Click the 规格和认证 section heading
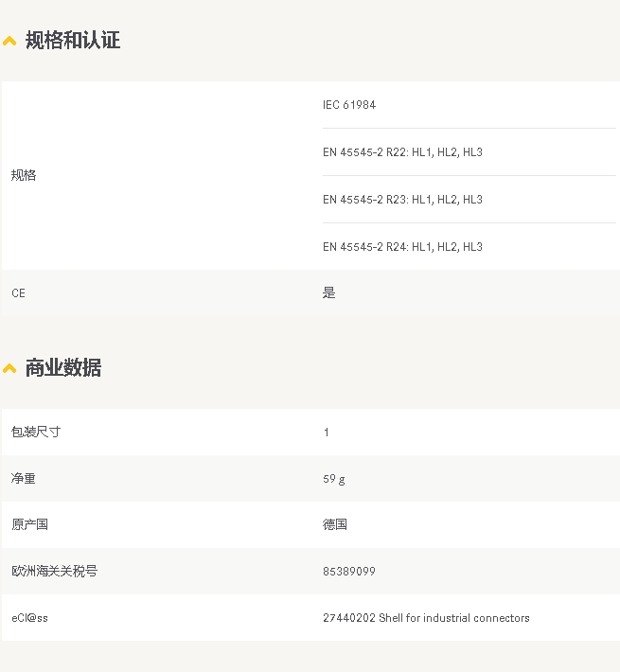620x672 pixels. [73, 40]
